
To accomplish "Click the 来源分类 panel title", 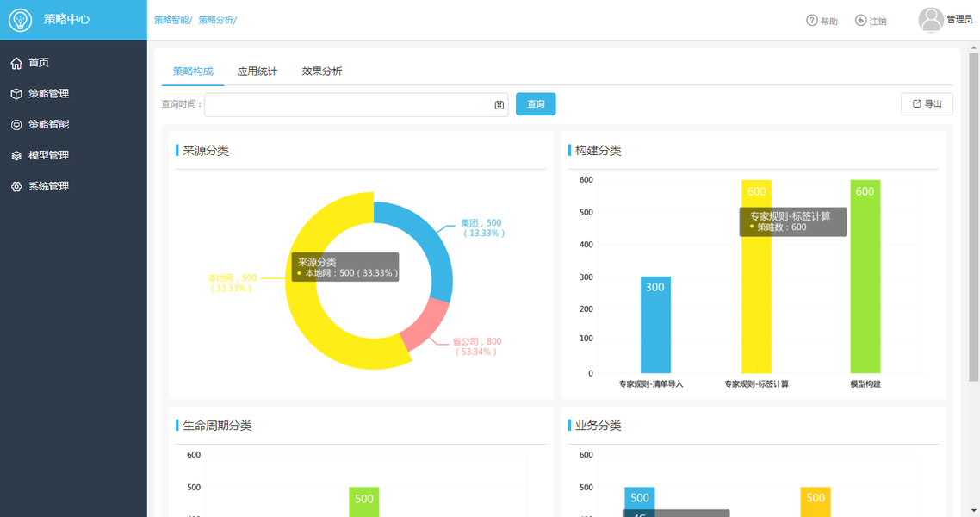I will [x=206, y=151].
